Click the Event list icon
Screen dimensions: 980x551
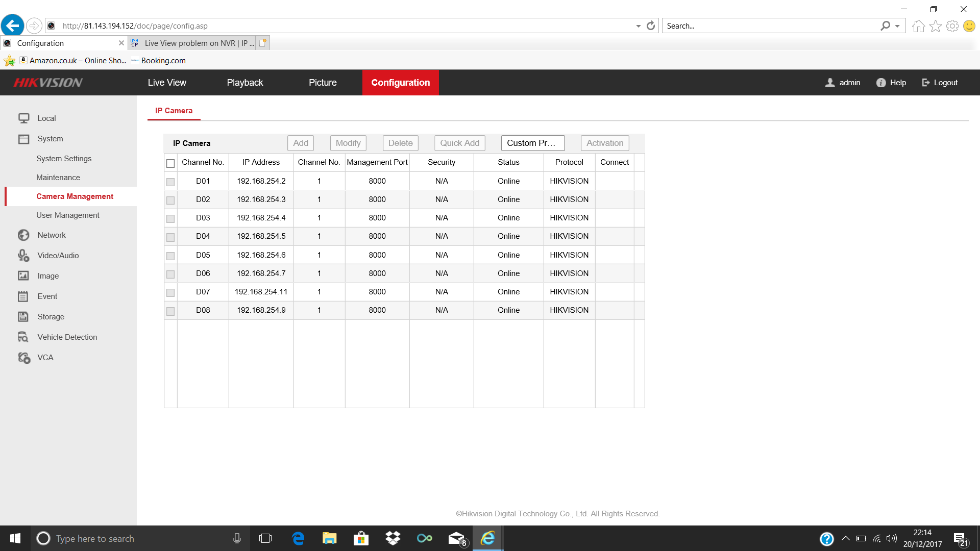tap(23, 296)
